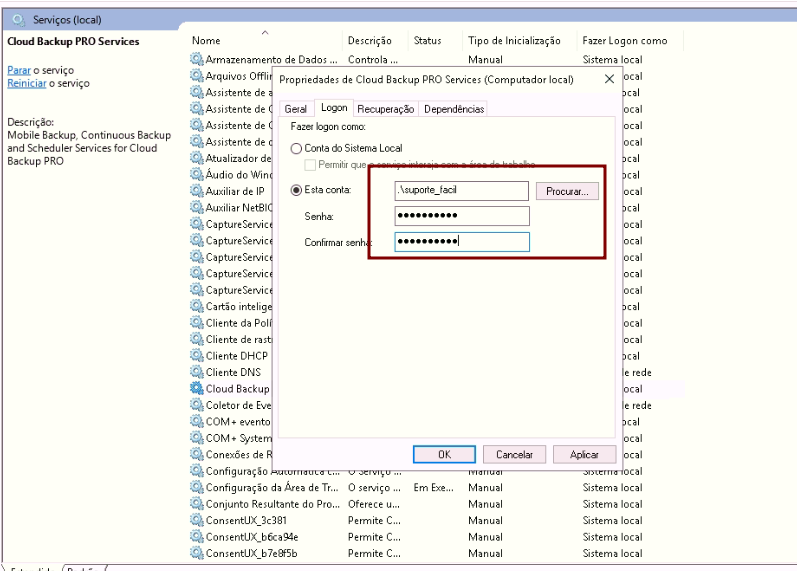This screenshot has width=797, height=571.
Task: Confirm with the OK button
Action: (x=444, y=454)
